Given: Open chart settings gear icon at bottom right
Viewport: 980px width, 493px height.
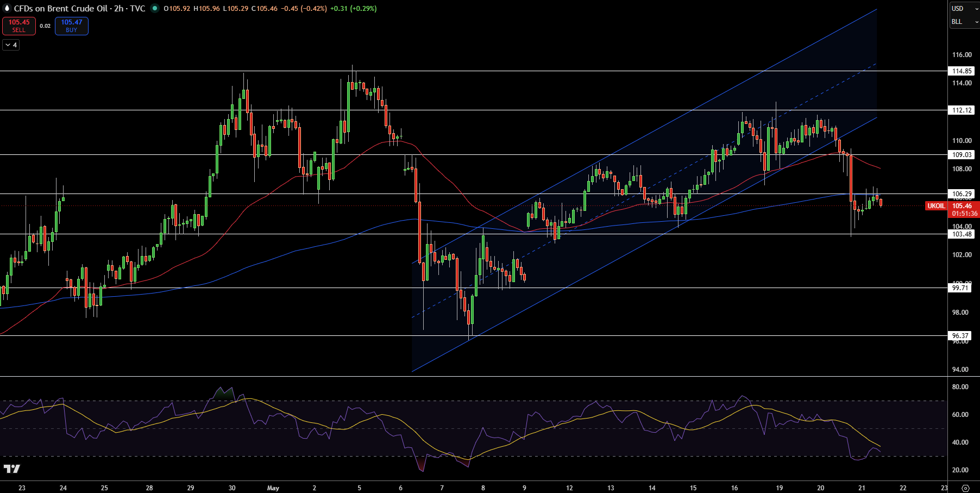Looking at the screenshot, I should (x=965, y=488).
